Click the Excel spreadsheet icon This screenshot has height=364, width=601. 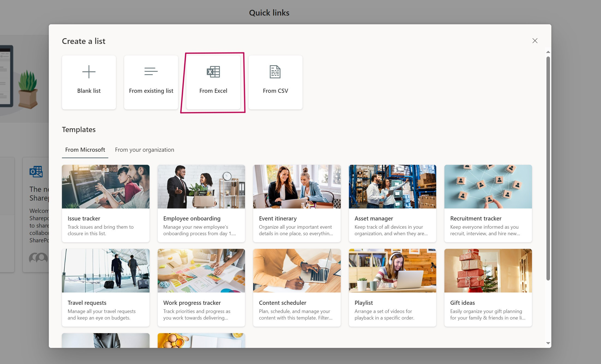(213, 72)
